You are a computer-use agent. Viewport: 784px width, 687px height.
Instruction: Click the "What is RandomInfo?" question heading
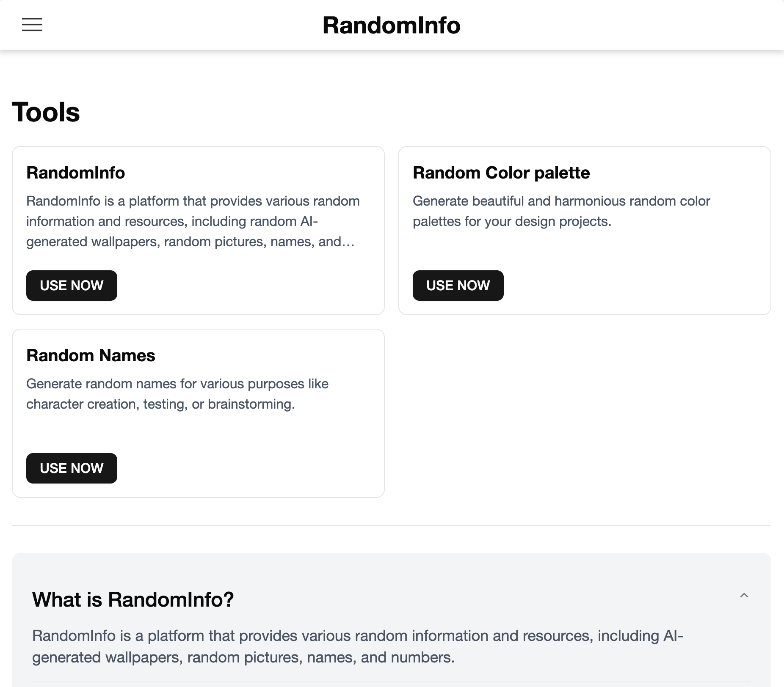[133, 599]
